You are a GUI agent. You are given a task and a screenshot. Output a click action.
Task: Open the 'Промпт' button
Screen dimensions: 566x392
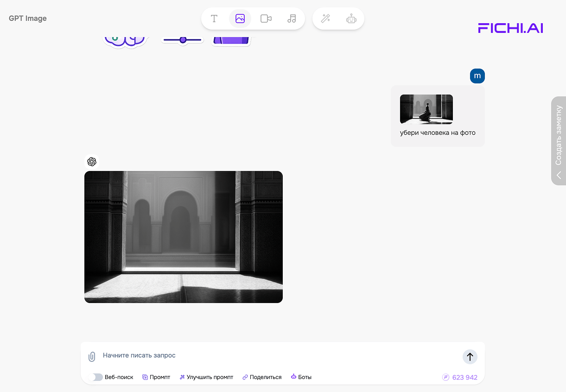[x=156, y=377]
